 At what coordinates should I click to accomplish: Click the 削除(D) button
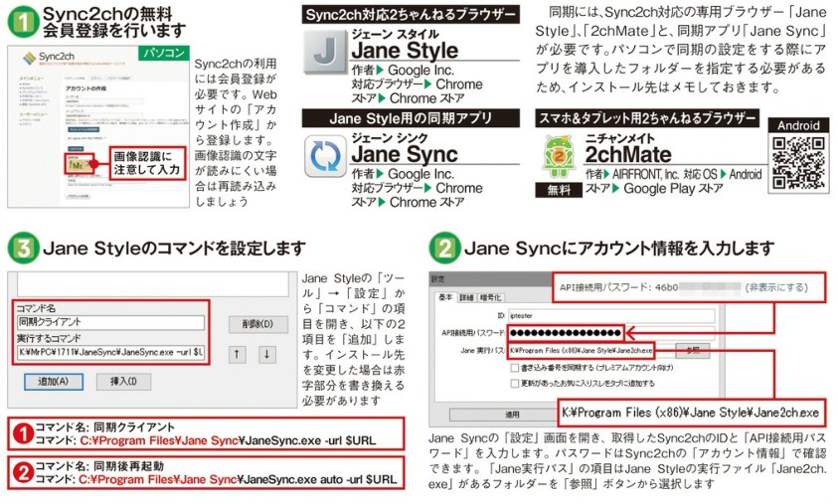click(x=257, y=324)
